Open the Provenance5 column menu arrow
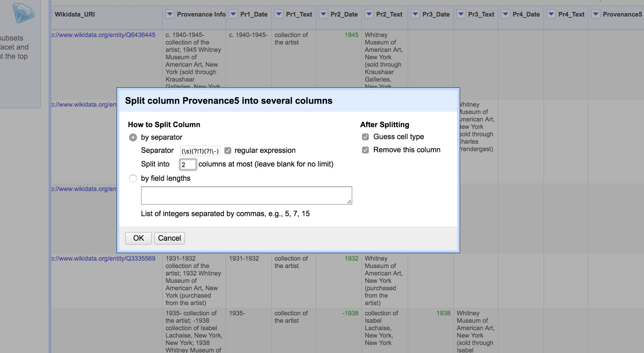The width and height of the screenshot is (644, 353). coord(596,14)
